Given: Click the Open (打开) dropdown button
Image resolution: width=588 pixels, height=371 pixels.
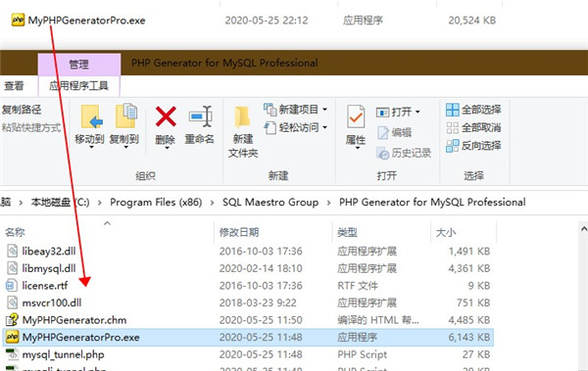Looking at the screenshot, I should pos(398,112).
